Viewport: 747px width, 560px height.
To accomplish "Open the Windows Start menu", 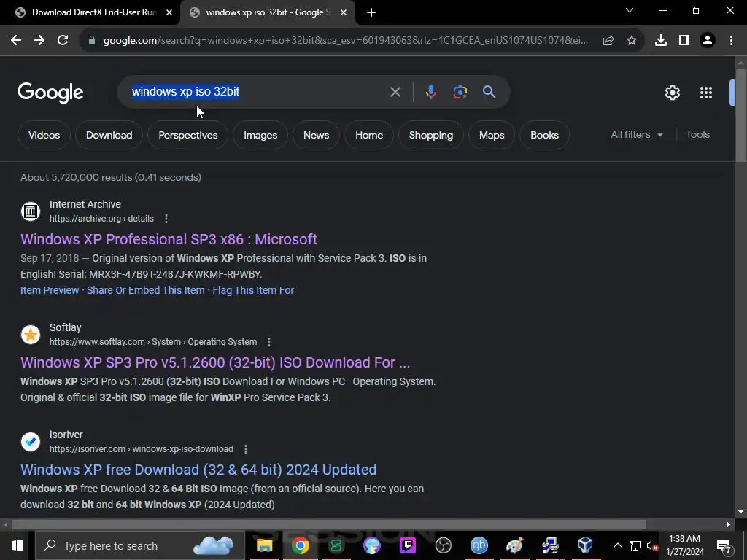I will [x=18, y=545].
